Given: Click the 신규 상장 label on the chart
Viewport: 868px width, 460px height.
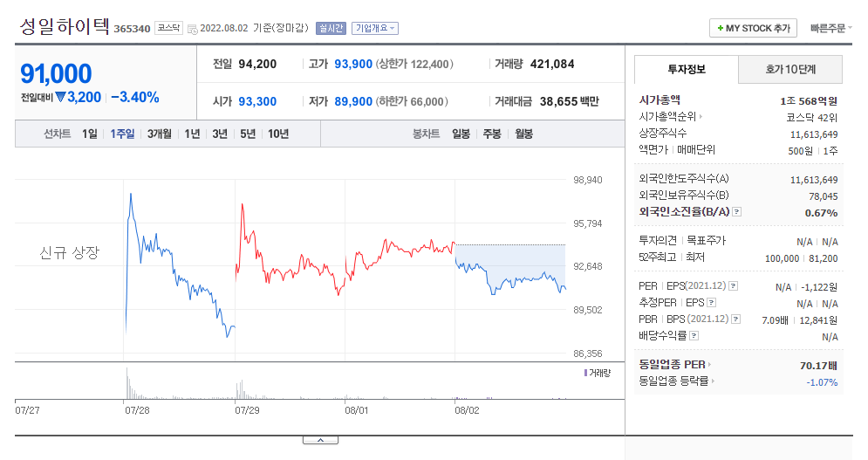Looking at the screenshot, I should [69, 253].
